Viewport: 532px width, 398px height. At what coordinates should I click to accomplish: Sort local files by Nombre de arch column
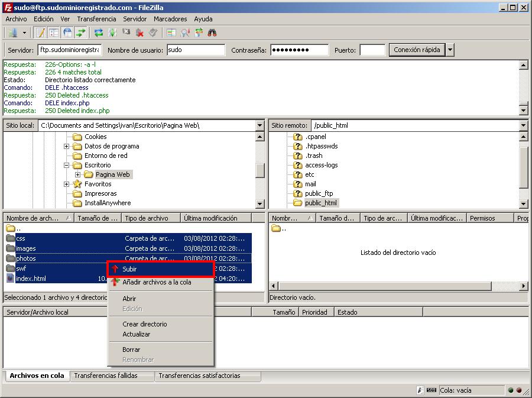(x=39, y=218)
